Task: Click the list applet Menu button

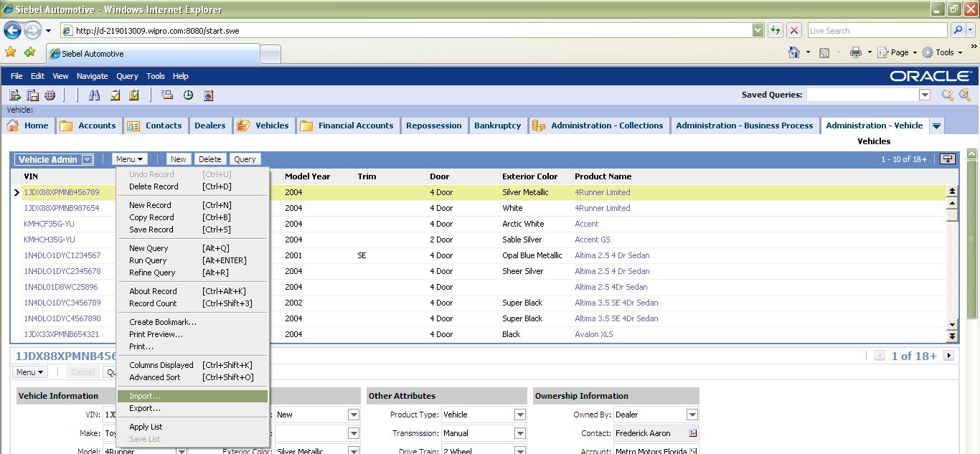Action: (x=130, y=159)
